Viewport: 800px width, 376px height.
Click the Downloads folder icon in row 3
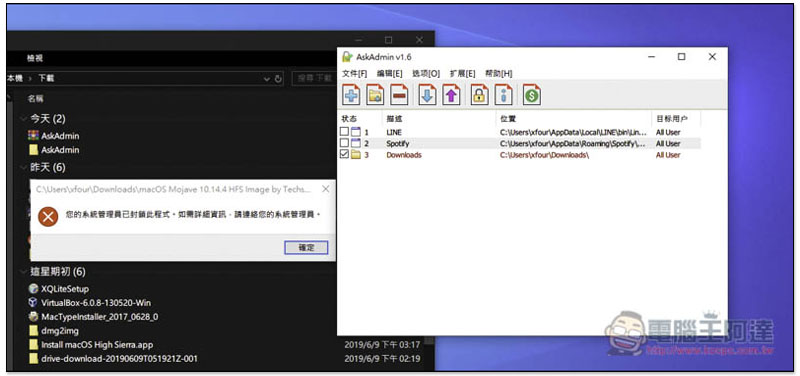coord(356,155)
